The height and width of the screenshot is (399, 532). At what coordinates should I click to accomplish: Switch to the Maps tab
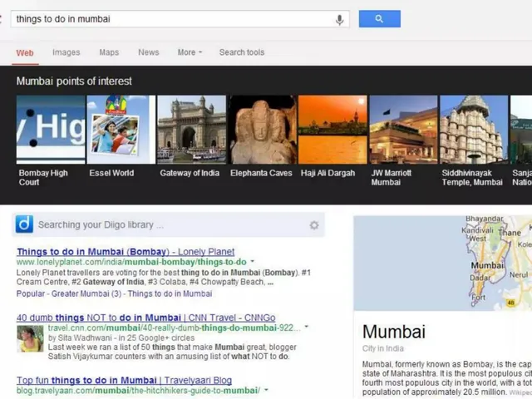click(109, 52)
